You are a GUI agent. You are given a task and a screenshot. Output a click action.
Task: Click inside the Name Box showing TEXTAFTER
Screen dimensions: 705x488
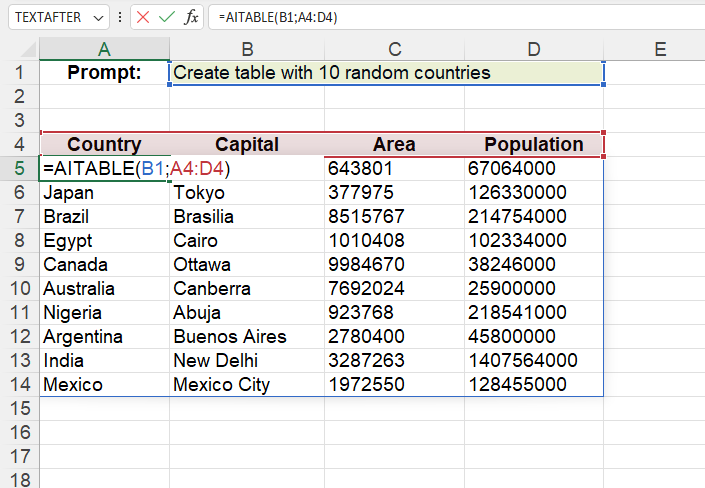[x=48, y=18]
